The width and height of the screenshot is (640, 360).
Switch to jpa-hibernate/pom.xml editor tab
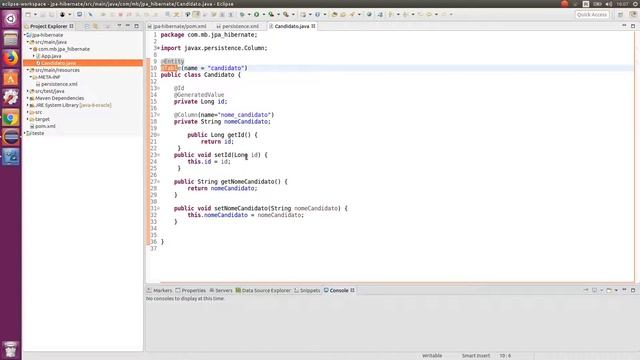(x=179, y=26)
